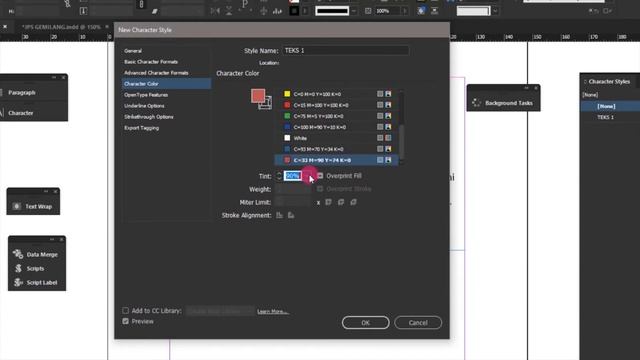Select the green C=75 M=5 Y=100 swatch
The height and width of the screenshot is (360, 640).
[x=337, y=116]
